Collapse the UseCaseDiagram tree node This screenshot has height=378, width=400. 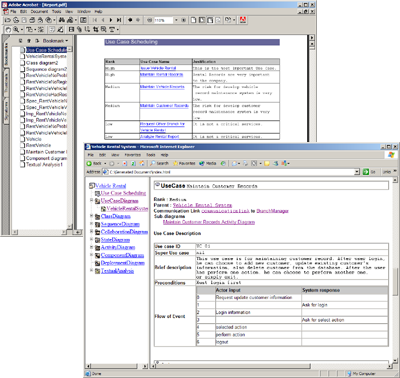92,200
